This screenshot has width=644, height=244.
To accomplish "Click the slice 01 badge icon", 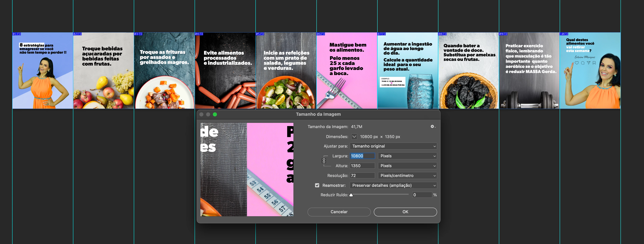I will tap(19, 34).
